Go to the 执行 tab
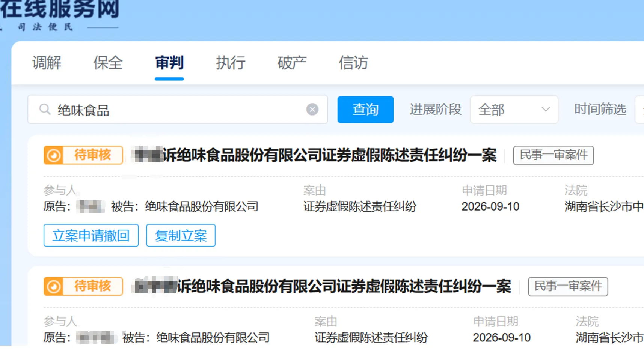This screenshot has width=644, height=349. (x=231, y=63)
